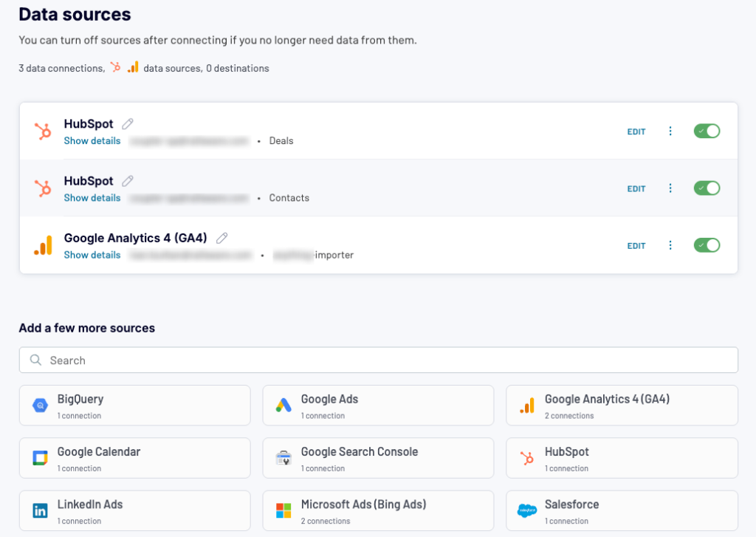Click '2 connections' under Microsoft Ads
Screen dimensions: 756x537
(x=326, y=521)
